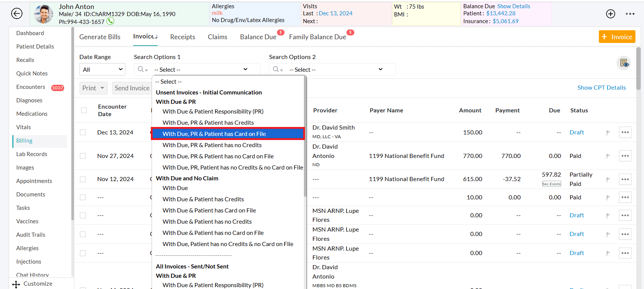Open the Print dropdown button
The image size is (644, 289).
coord(93,88)
